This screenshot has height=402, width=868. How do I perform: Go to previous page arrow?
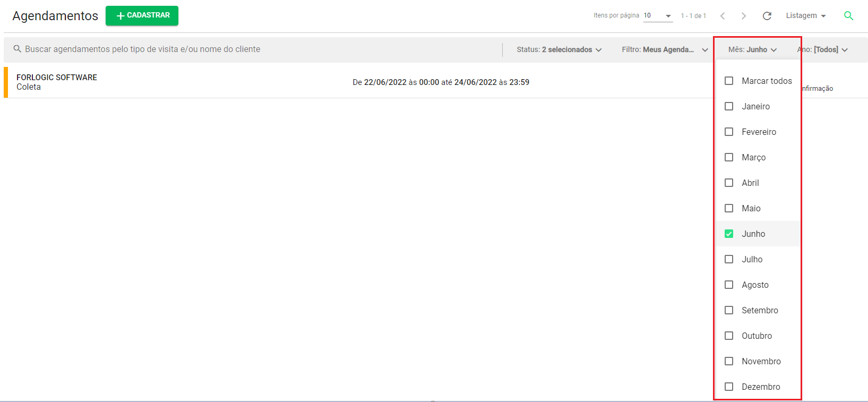click(x=723, y=16)
